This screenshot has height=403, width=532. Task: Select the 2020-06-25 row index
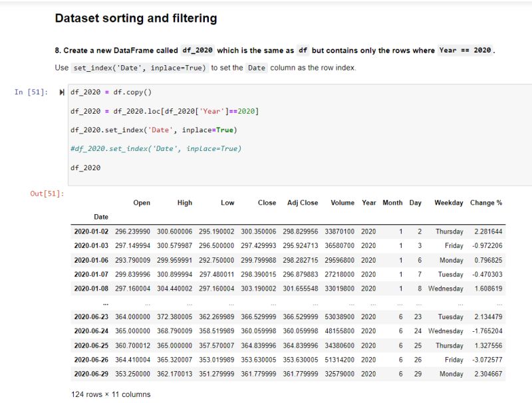tap(91, 345)
